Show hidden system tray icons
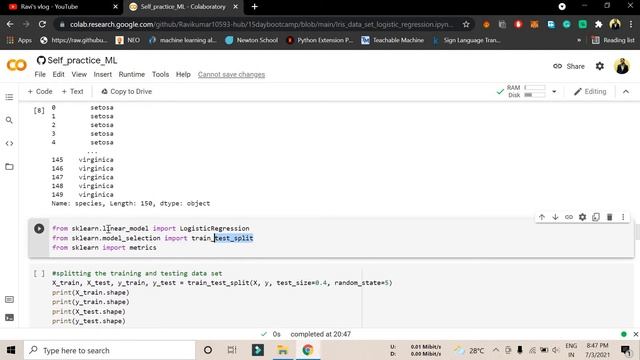 (496, 350)
